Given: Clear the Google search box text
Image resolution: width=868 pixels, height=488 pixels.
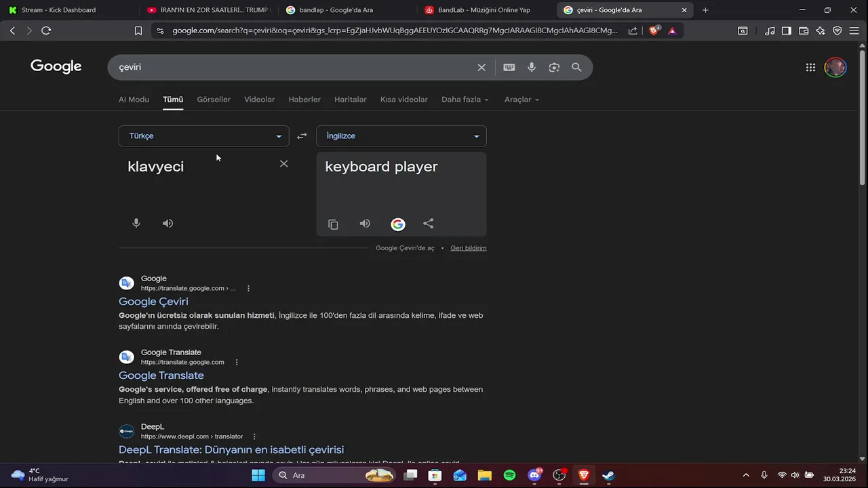Looking at the screenshot, I should click(x=481, y=67).
